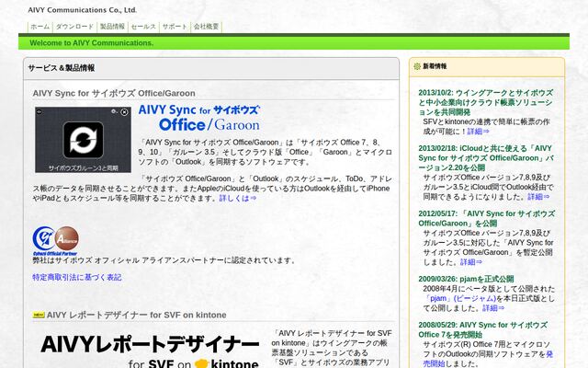Click the Alliance partner statement text
This screenshot has width=588, height=368.
pos(164,260)
